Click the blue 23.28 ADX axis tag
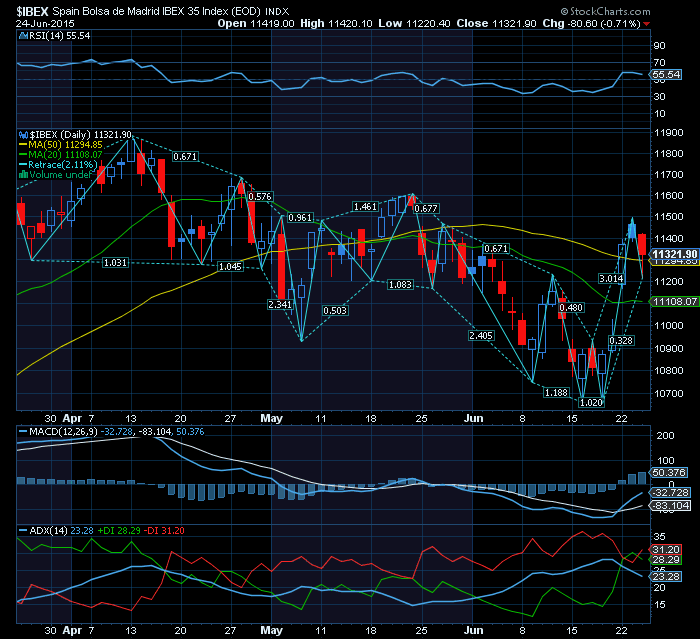700x639 pixels. 666,576
